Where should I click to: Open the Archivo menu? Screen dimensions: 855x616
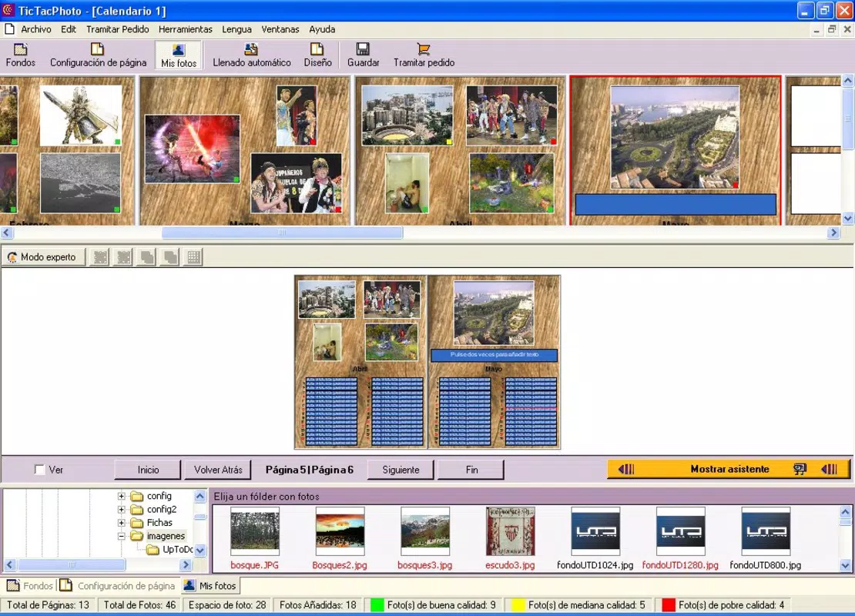[x=36, y=29]
